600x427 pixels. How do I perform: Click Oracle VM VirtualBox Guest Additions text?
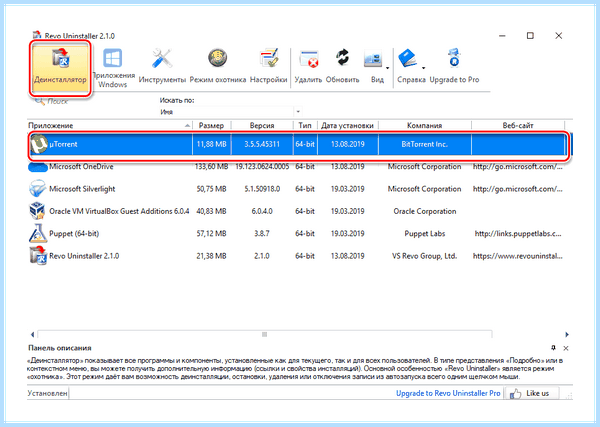click(x=119, y=211)
